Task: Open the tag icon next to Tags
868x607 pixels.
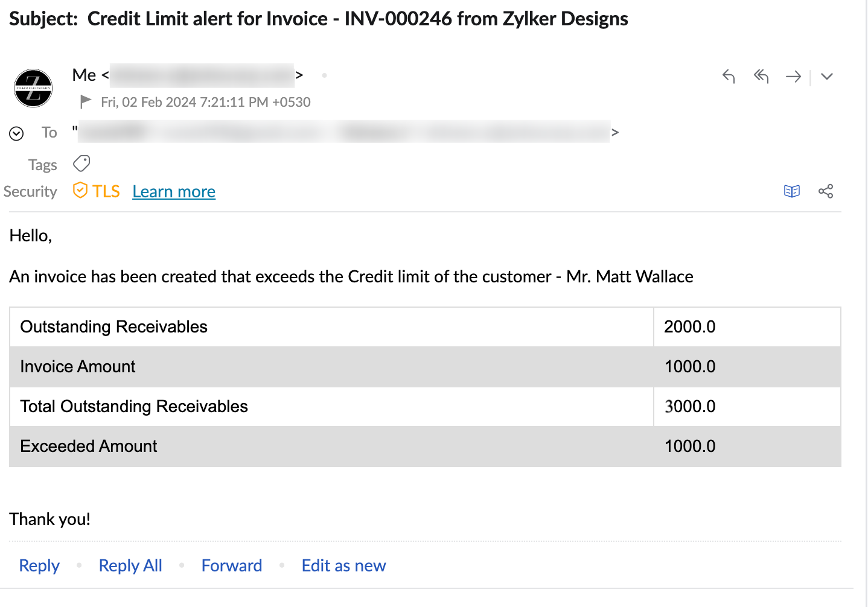Action: 81,164
